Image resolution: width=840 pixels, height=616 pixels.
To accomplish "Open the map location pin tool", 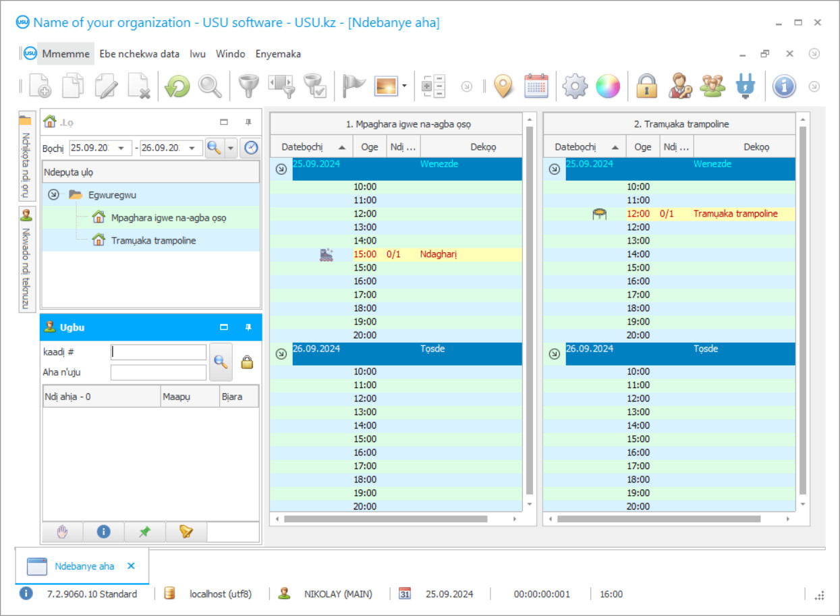I will (x=503, y=86).
